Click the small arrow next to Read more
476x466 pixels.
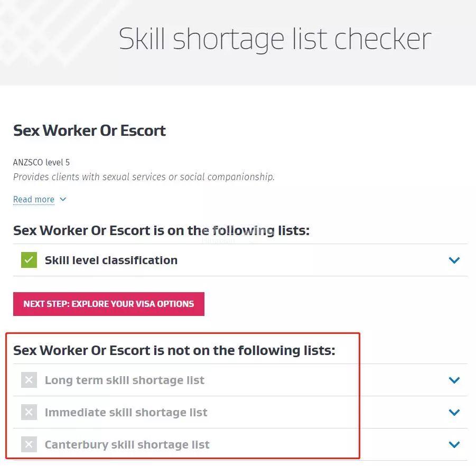click(63, 199)
